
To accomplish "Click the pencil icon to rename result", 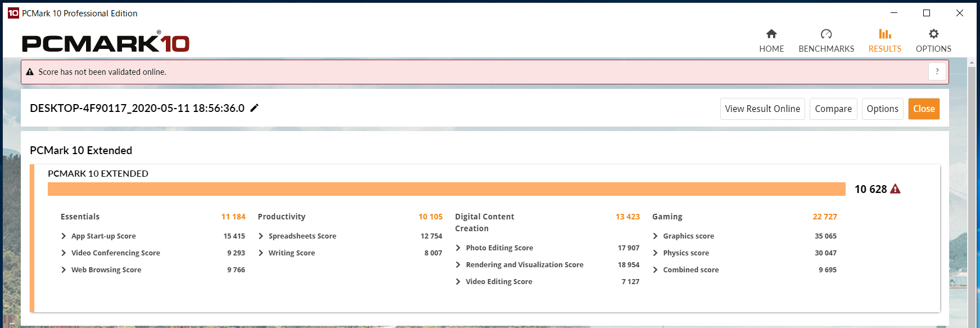I will [x=254, y=108].
